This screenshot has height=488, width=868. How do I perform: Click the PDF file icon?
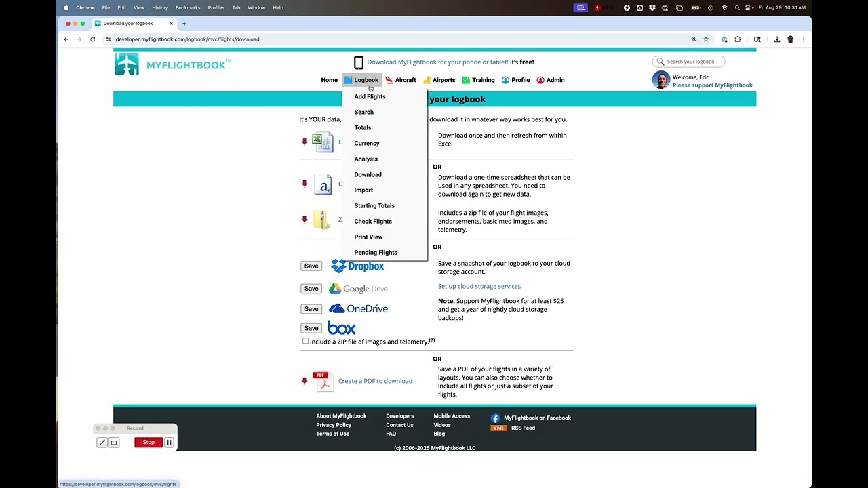[x=323, y=381]
